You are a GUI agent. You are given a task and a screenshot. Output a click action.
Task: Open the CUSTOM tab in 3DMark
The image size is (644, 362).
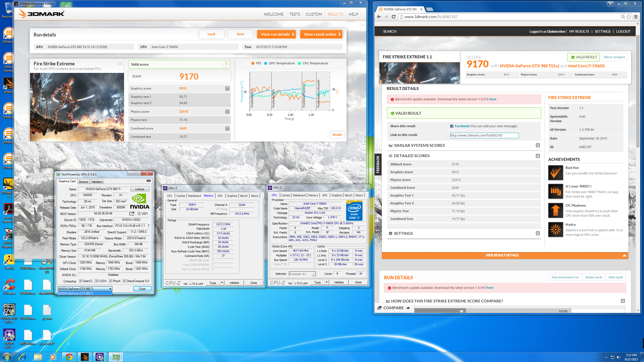(x=314, y=14)
